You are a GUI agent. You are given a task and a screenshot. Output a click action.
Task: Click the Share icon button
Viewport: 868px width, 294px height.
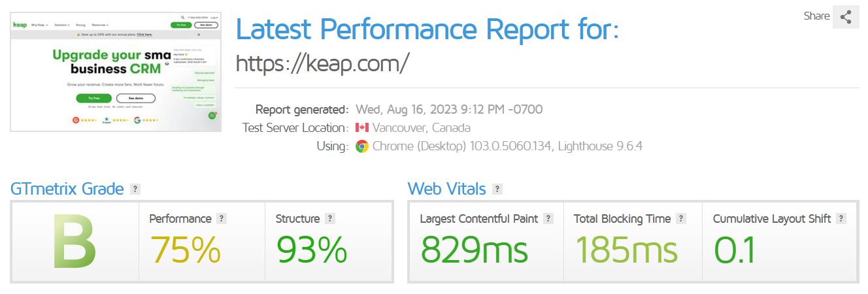click(846, 17)
